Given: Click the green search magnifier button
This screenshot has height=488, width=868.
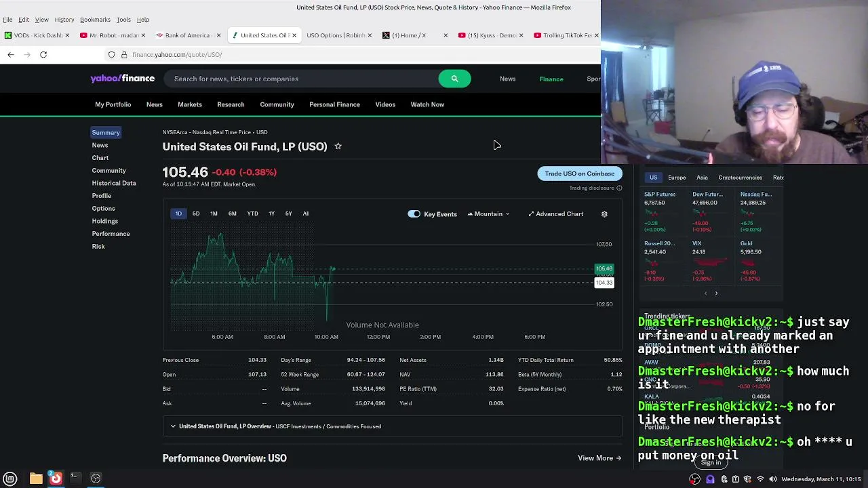Looking at the screenshot, I should click(454, 79).
